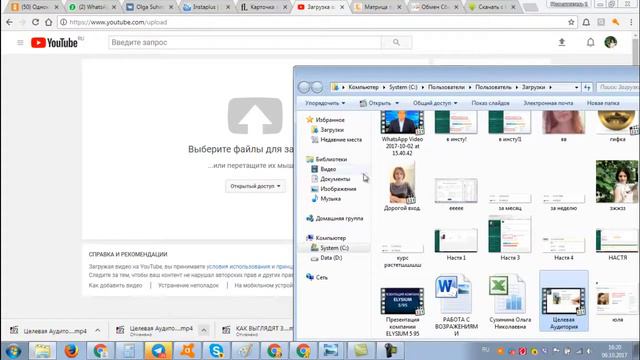Switch to the Instaplus browser tab
Screen dimensions: 640x360
click(207, 7)
